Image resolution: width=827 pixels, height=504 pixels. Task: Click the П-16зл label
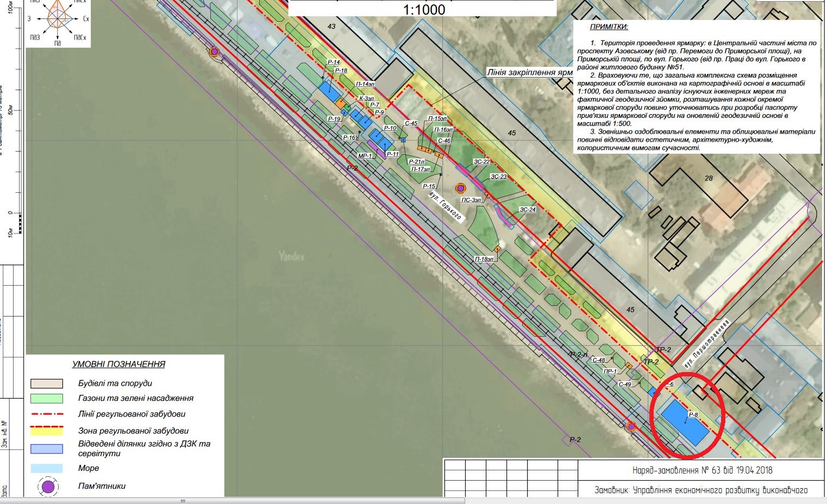click(443, 130)
